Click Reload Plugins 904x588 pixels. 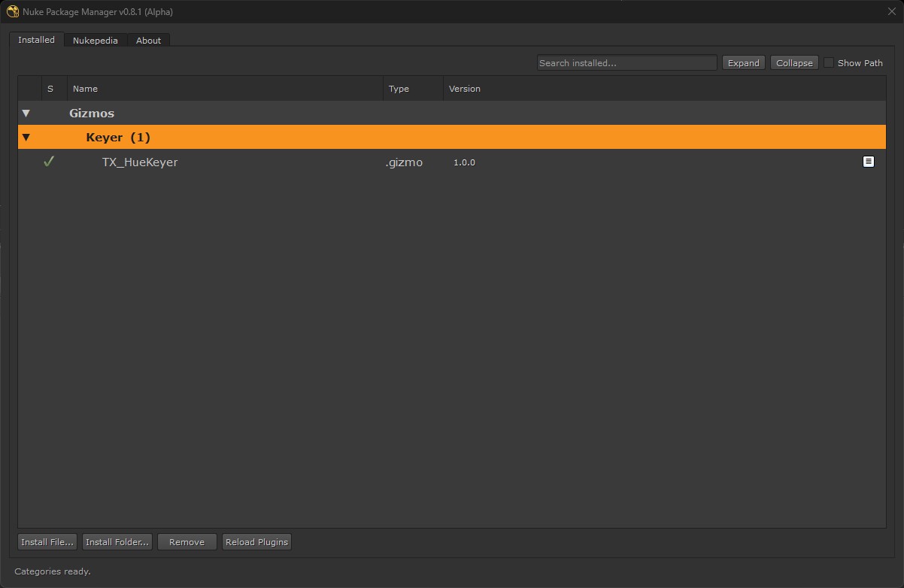(256, 542)
